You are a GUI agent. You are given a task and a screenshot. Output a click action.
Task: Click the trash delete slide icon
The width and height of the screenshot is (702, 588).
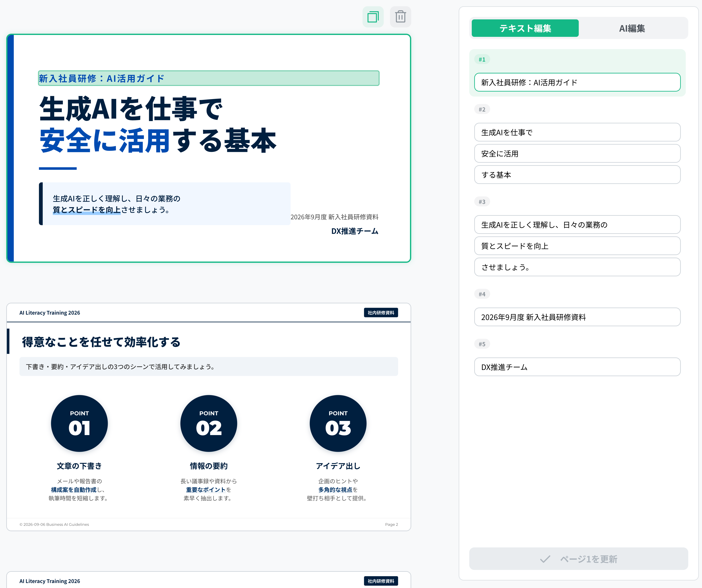(x=400, y=17)
